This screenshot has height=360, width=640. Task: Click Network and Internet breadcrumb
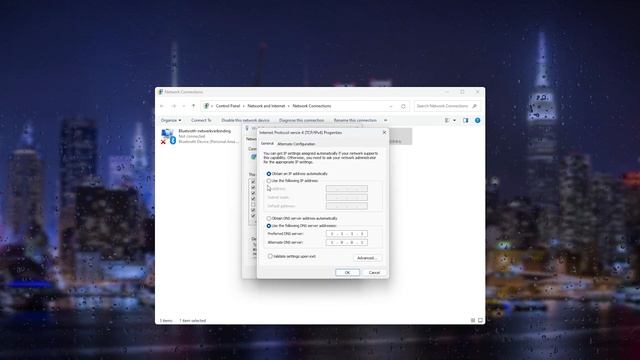click(266, 106)
